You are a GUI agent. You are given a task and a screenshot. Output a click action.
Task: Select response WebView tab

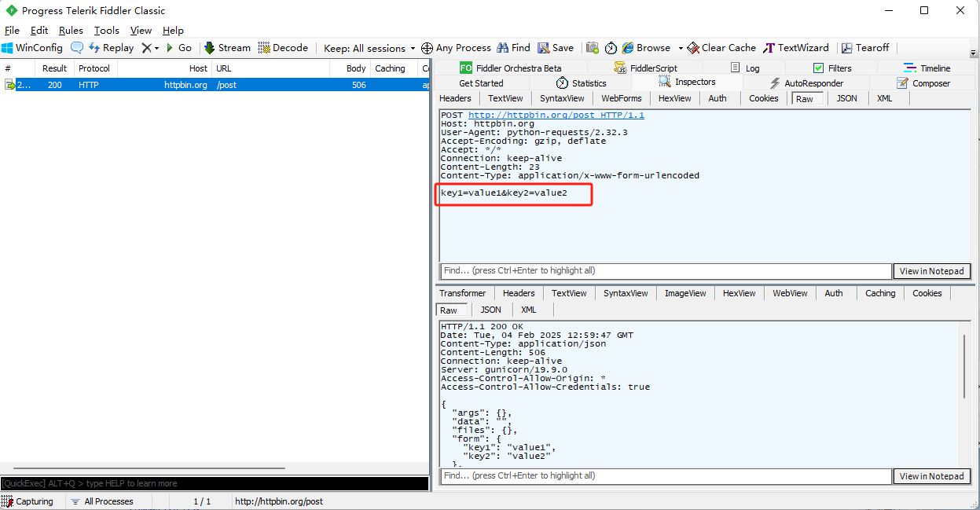click(790, 293)
